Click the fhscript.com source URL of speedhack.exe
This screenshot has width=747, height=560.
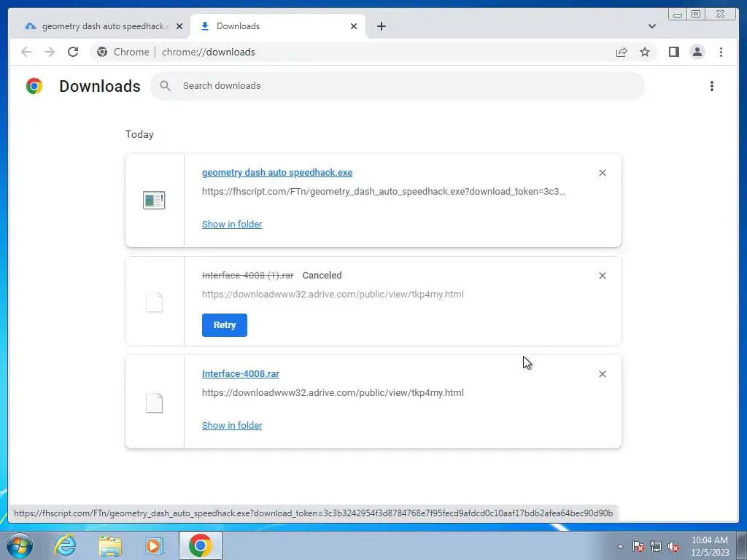coord(384,192)
